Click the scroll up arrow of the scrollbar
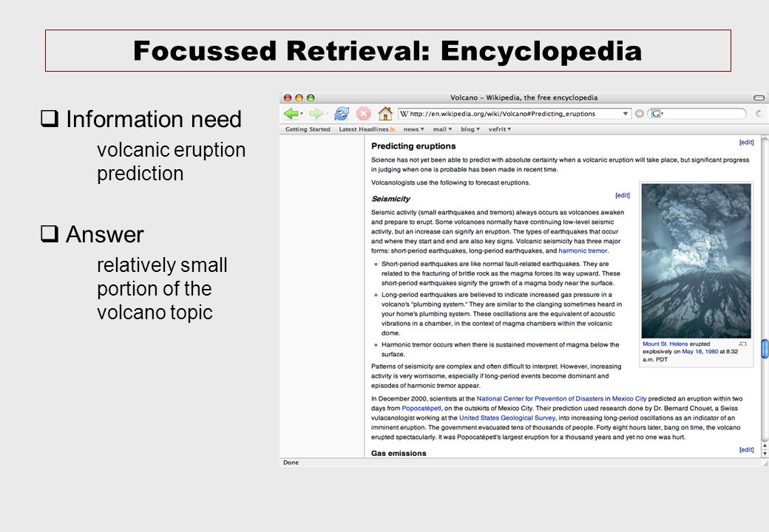The image size is (769, 532). 765,446
